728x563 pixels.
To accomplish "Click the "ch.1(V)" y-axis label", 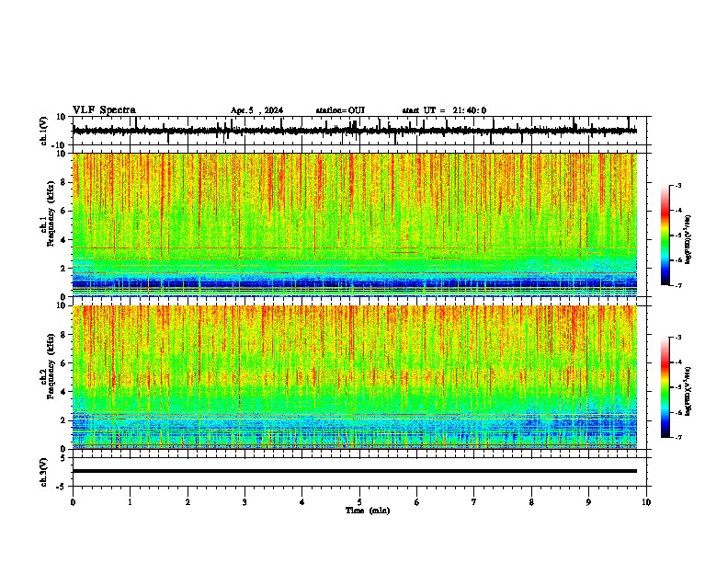I will 44,131.
